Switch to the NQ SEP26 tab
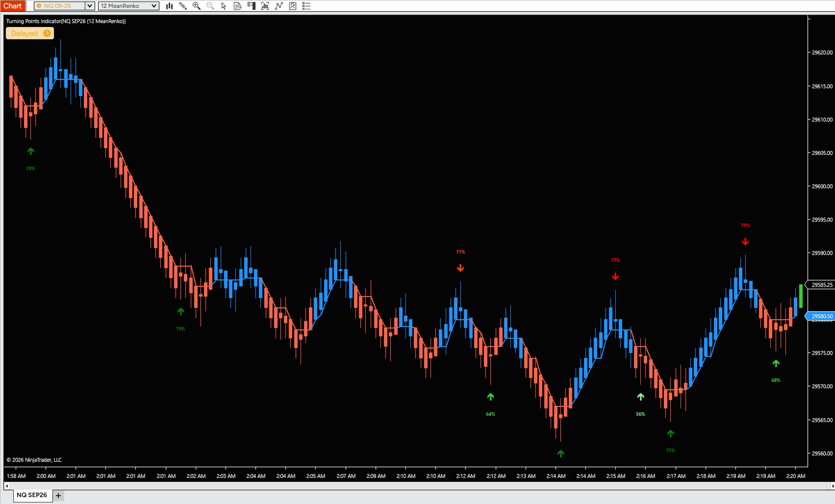Image resolution: width=835 pixels, height=504 pixels. tap(32, 495)
